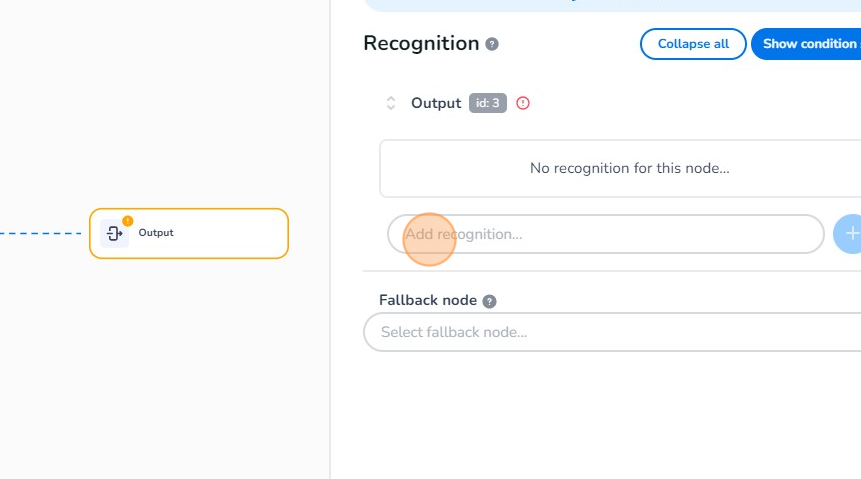Click the Output heading in Recognition list
The image size is (861, 479).
tap(436, 103)
